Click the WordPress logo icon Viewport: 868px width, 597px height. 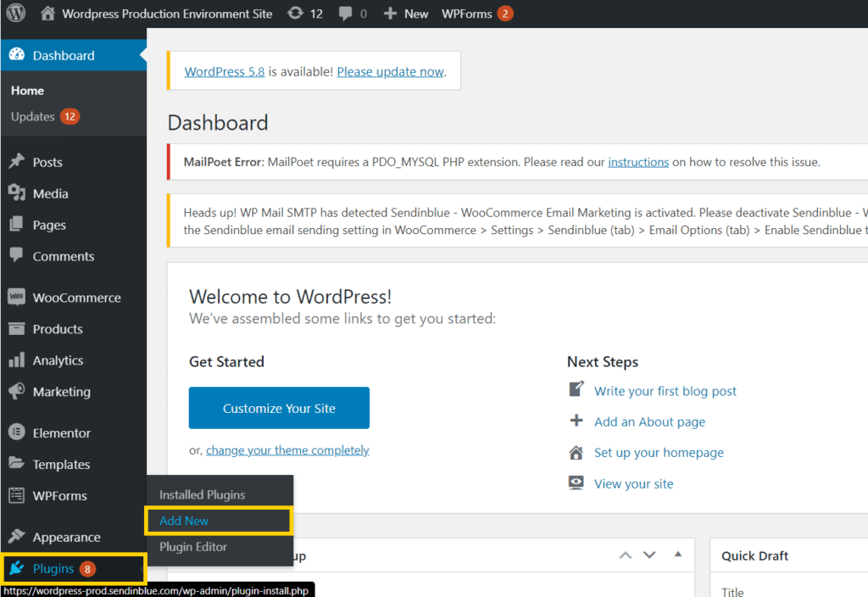[16, 14]
